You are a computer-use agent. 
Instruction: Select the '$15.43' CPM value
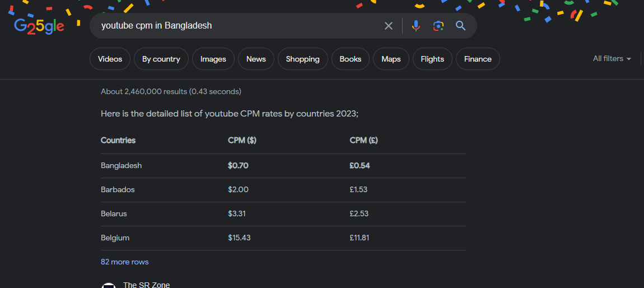pos(239,238)
